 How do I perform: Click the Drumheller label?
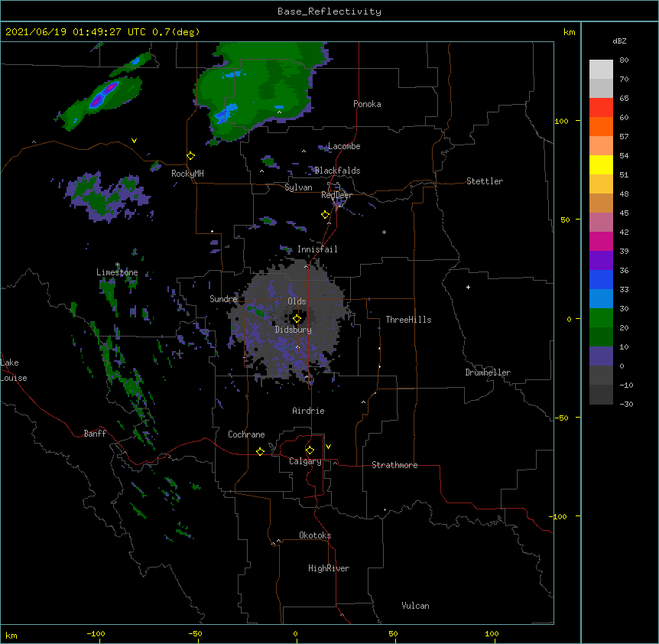[488, 372]
